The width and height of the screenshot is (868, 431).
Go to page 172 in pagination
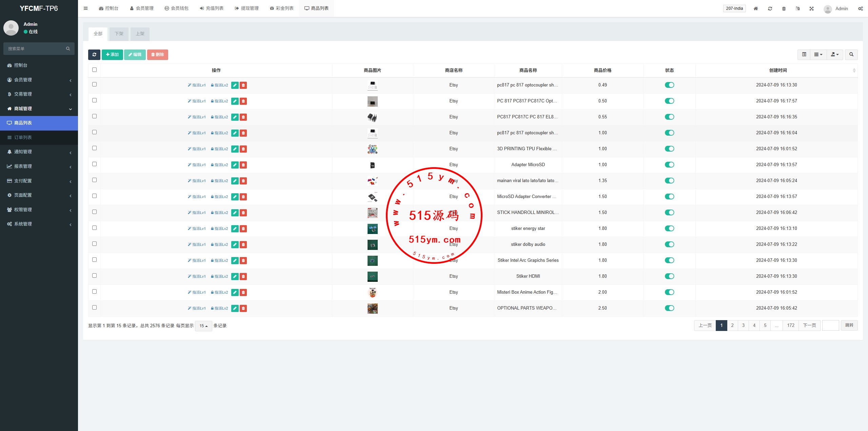791,326
